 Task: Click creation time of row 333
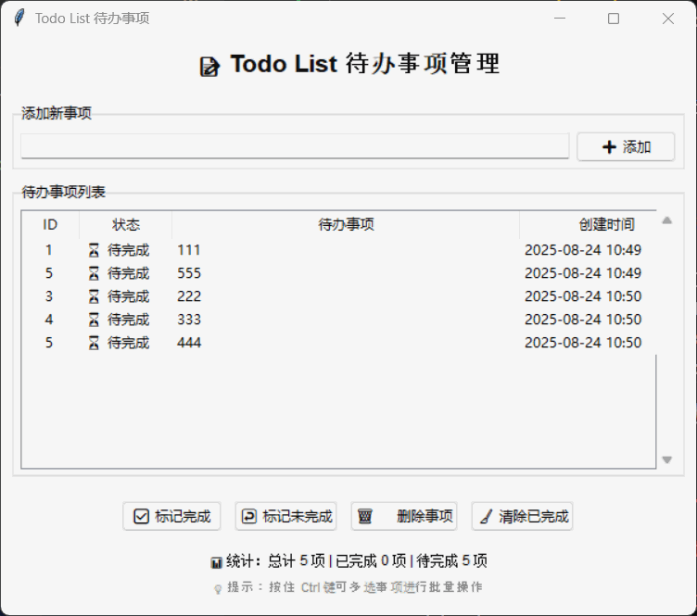583,320
